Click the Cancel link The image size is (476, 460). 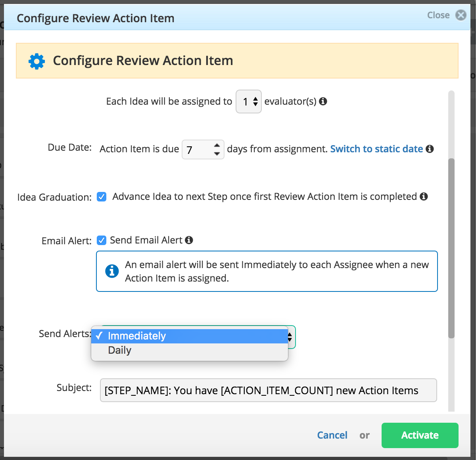[332, 435]
